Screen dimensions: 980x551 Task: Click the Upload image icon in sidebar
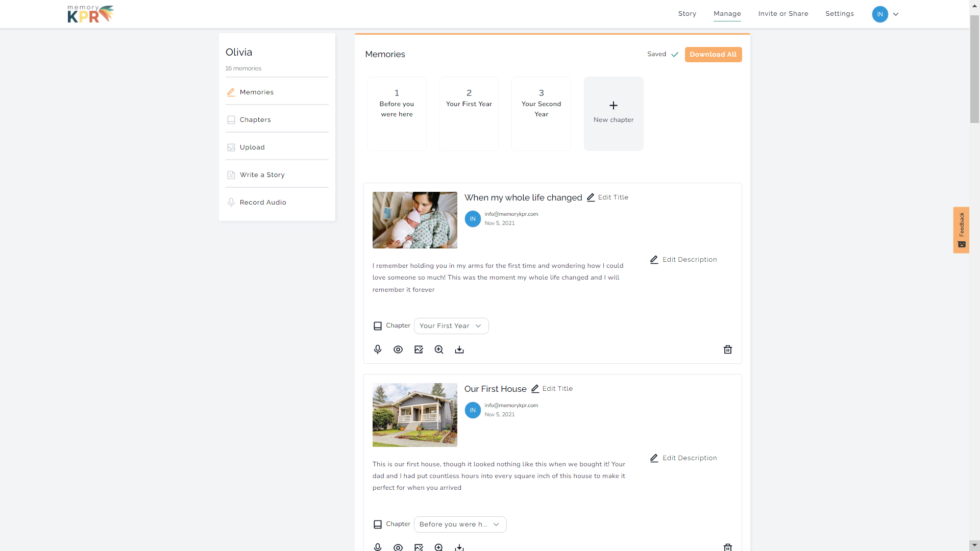point(231,147)
